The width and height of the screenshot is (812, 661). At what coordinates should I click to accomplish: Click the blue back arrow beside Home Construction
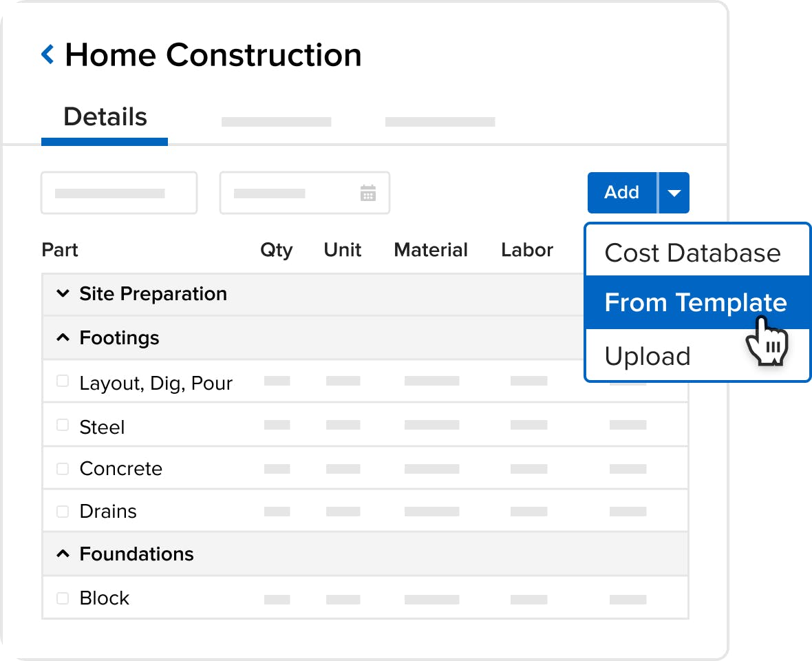(47, 54)
